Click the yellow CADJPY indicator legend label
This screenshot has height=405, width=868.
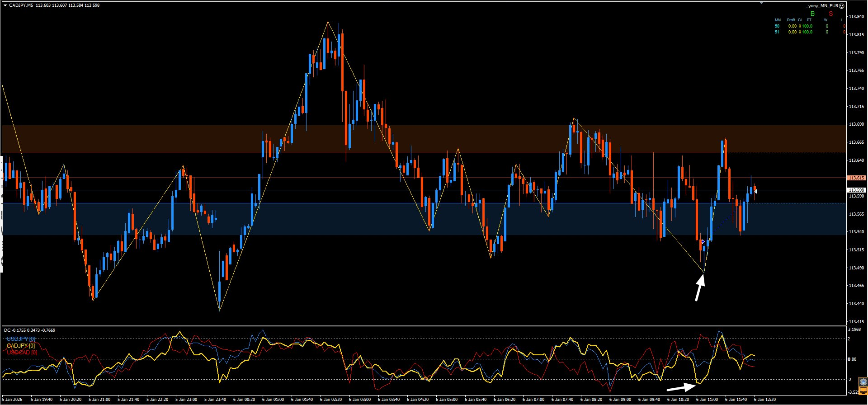coord(21,345)
